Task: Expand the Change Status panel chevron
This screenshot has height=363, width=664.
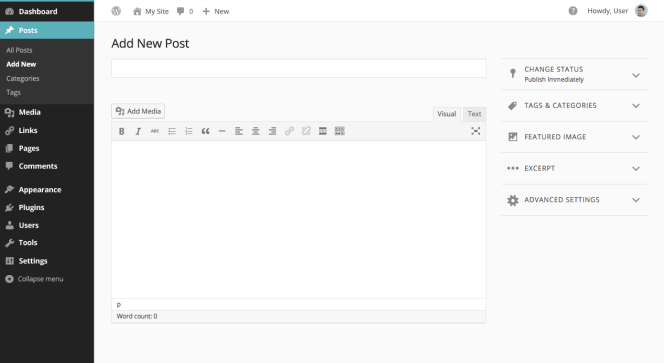Action: tap(636, 75)
